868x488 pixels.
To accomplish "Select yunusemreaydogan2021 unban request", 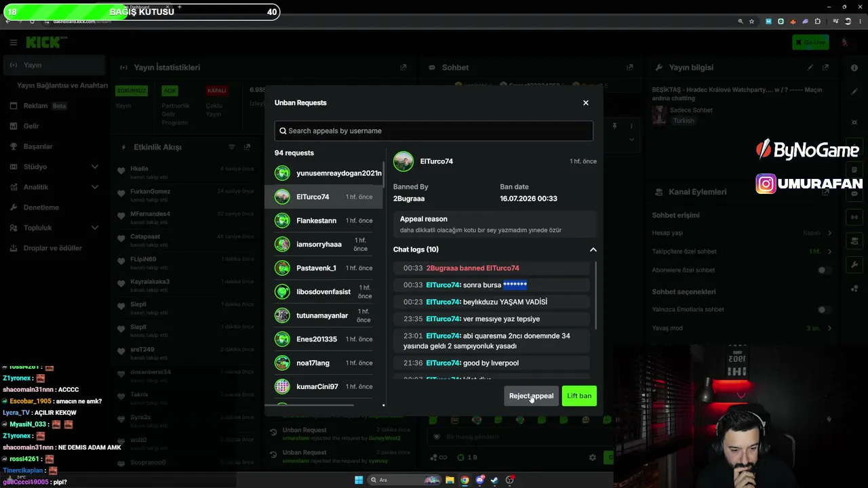I will click(328, 173).
